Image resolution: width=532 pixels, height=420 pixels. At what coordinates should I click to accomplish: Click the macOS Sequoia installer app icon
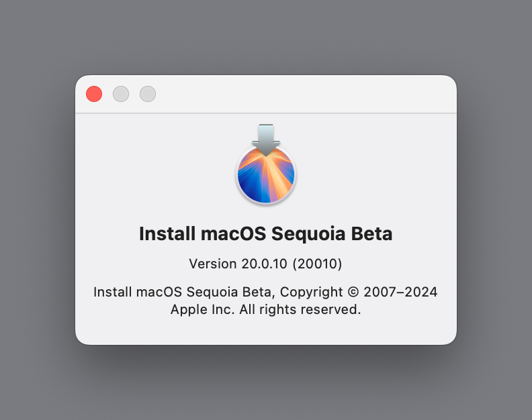tap(266, 164)
